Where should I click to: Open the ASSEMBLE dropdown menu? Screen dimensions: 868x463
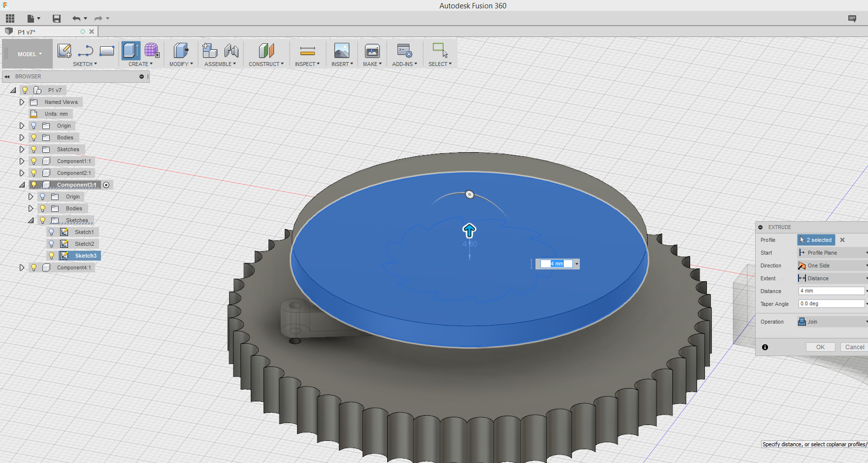220,64
